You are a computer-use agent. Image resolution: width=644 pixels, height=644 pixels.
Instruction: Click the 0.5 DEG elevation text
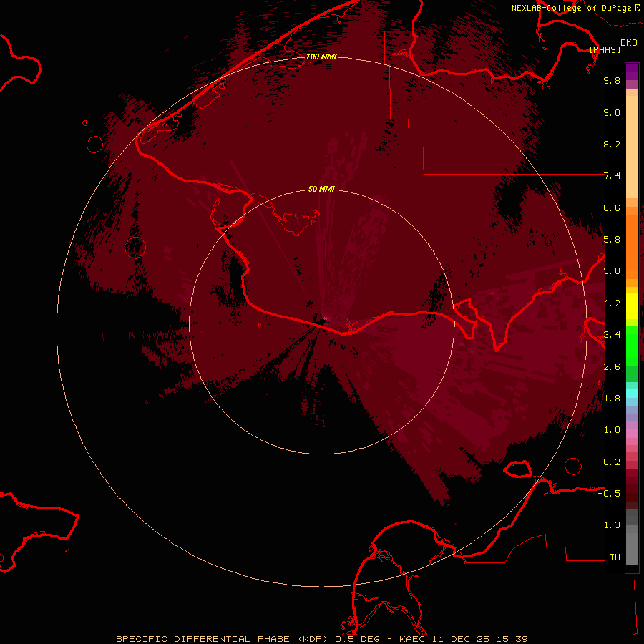point(357,639)
